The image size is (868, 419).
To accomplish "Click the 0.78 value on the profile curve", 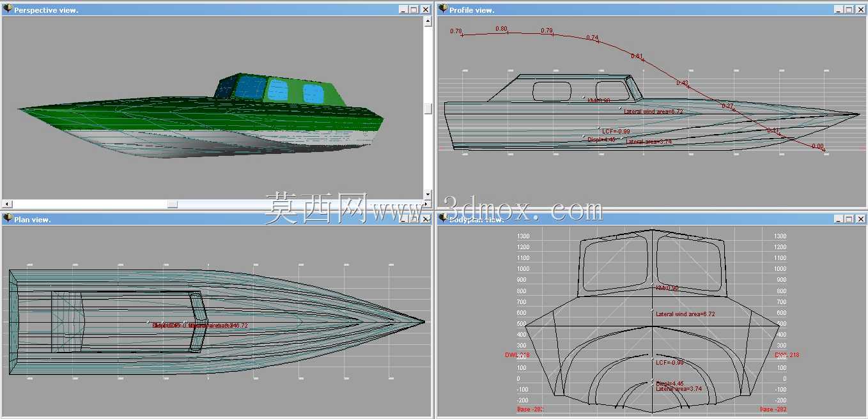I will pos(456,31).
